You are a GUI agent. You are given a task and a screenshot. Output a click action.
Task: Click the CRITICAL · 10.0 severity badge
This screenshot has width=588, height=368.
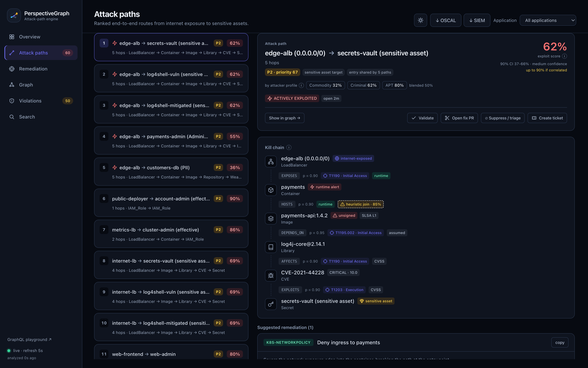(343, 273)
